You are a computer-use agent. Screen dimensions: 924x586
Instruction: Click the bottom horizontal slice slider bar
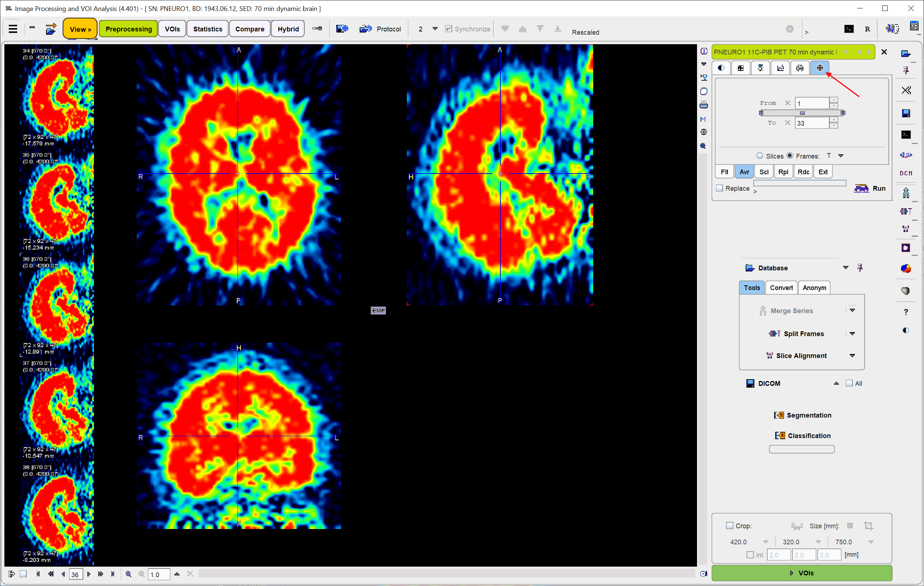pyautogui.click(x=446, y=574)
